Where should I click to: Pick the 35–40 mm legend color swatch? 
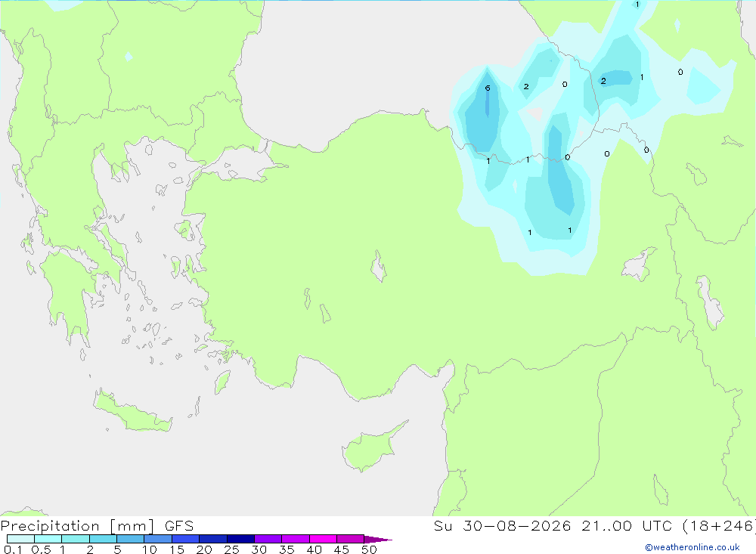click(296, 539)
